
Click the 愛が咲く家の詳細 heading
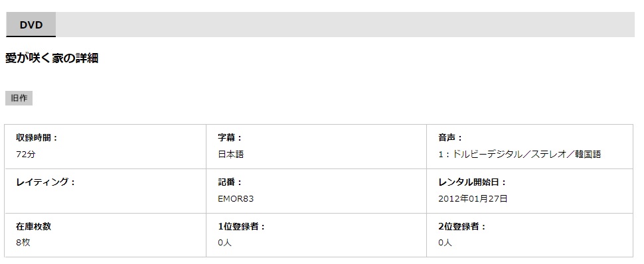tap(52, 58)
